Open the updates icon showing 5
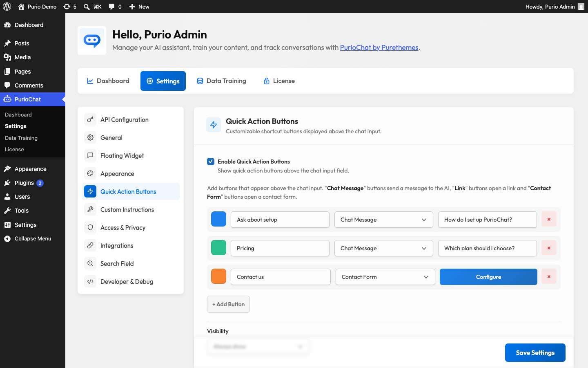This screenshot has height=368, width=588. coord(67,7)
